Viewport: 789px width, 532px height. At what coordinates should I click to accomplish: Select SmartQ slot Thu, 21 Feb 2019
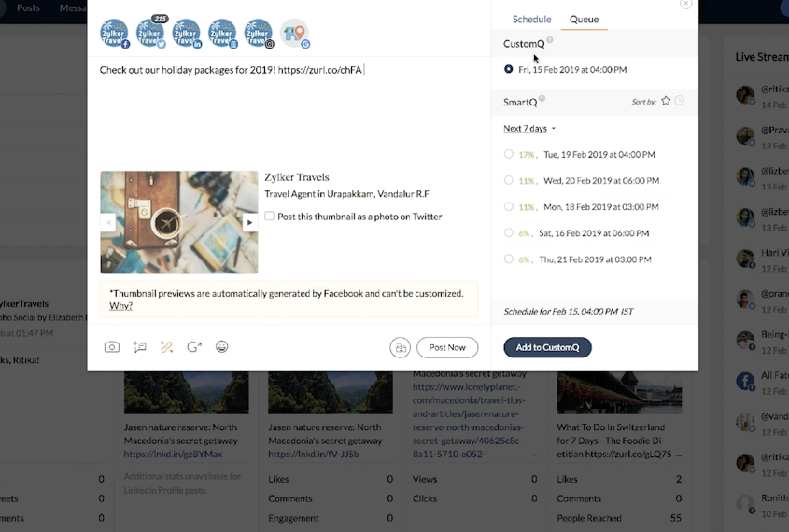[508, 259]
